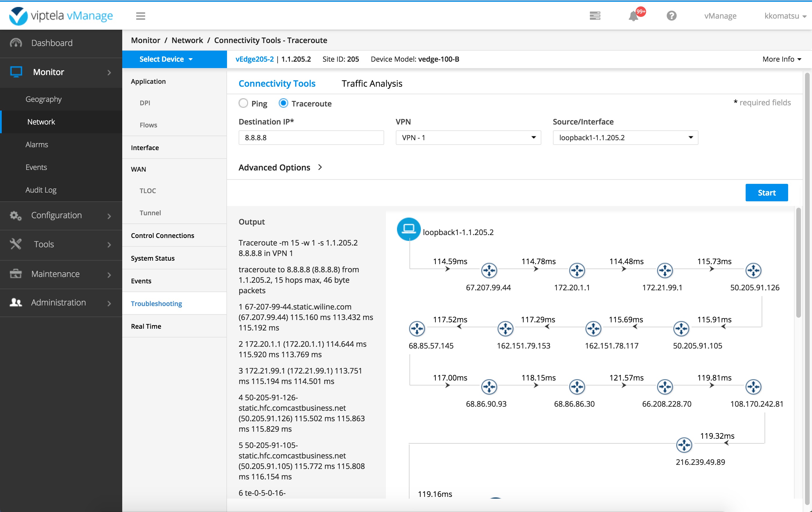Select the Dashboard gauge icon in sidebar
This screenshot has width=812, height=512.
(x=15, y=43)
